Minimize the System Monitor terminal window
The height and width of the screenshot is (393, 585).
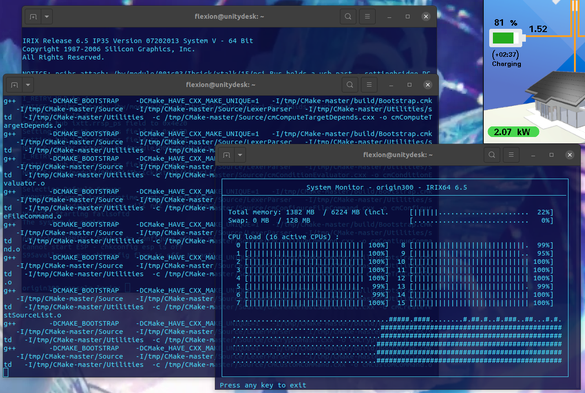click(533, 155)
